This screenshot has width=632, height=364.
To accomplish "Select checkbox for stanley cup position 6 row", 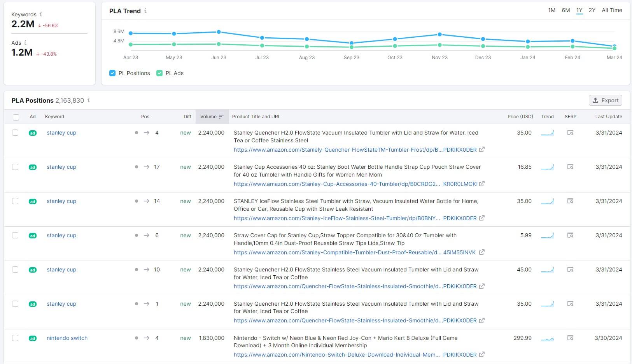I will click(x=15, y=235).
